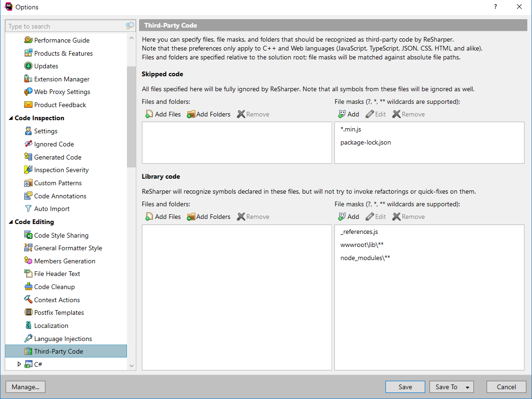Open Auto Import page
532x399 pixels.
pyautogui.click(x=47, y=209)
